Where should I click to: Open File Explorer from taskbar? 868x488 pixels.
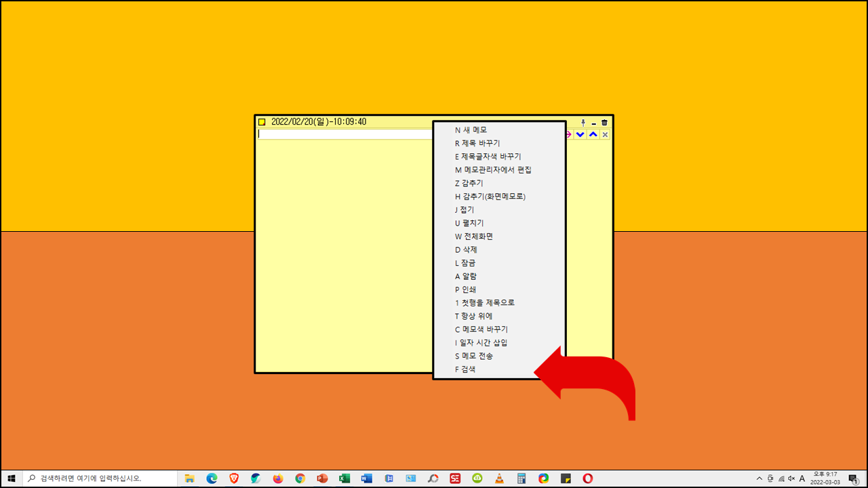pyautogui.click(x=190, y=479)
